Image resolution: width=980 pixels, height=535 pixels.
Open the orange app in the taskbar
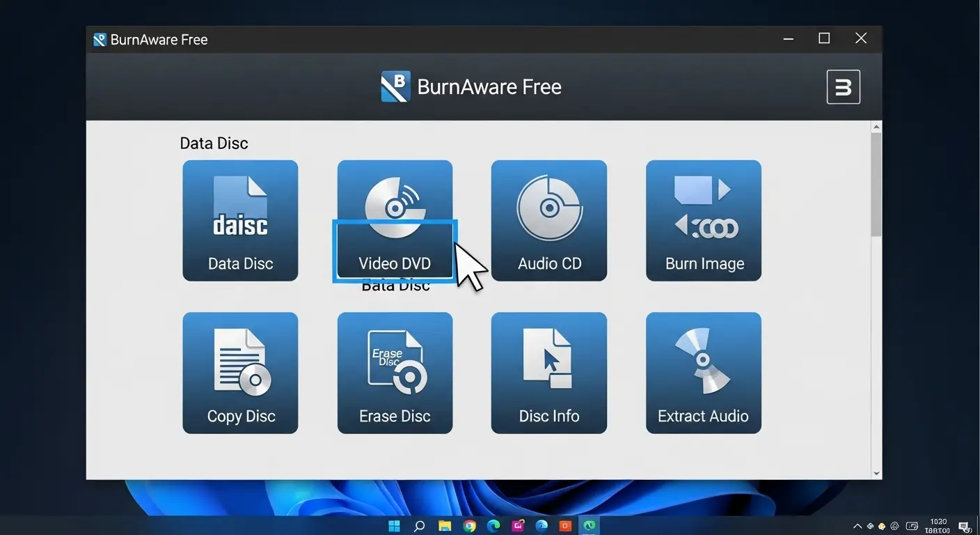click(566, 526)
